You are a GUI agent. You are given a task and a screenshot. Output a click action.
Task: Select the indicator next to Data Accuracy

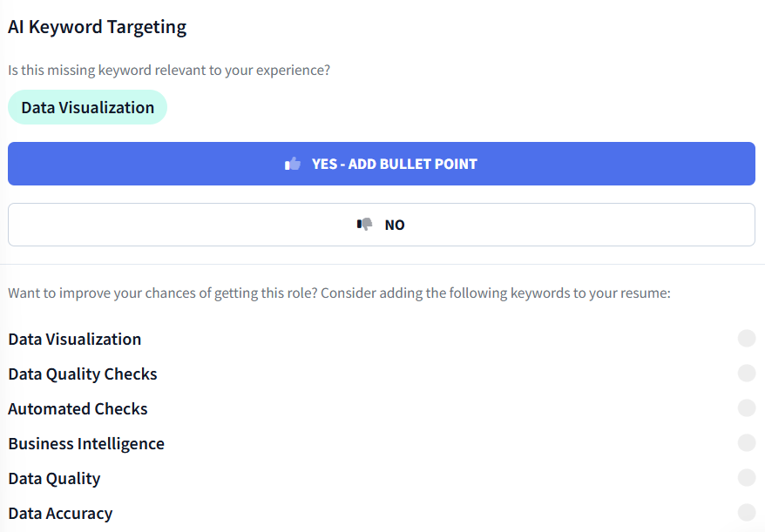point(746,512)
